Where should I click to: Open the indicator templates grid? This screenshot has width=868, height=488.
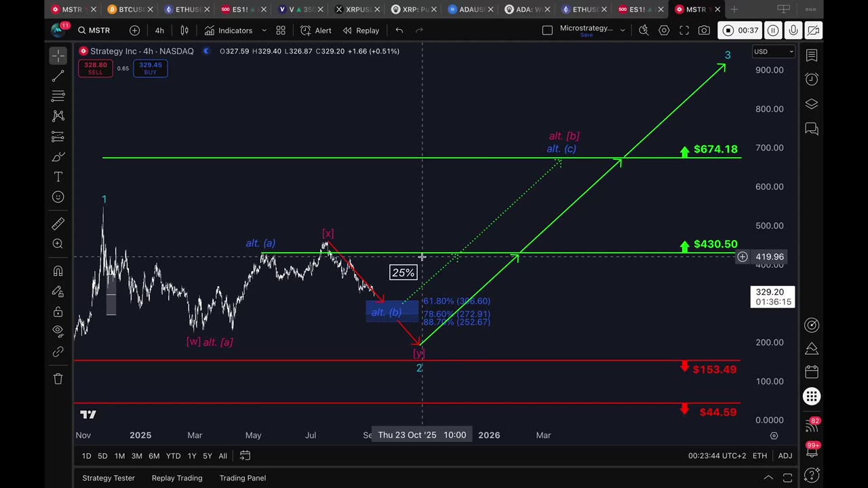point(281,30)
